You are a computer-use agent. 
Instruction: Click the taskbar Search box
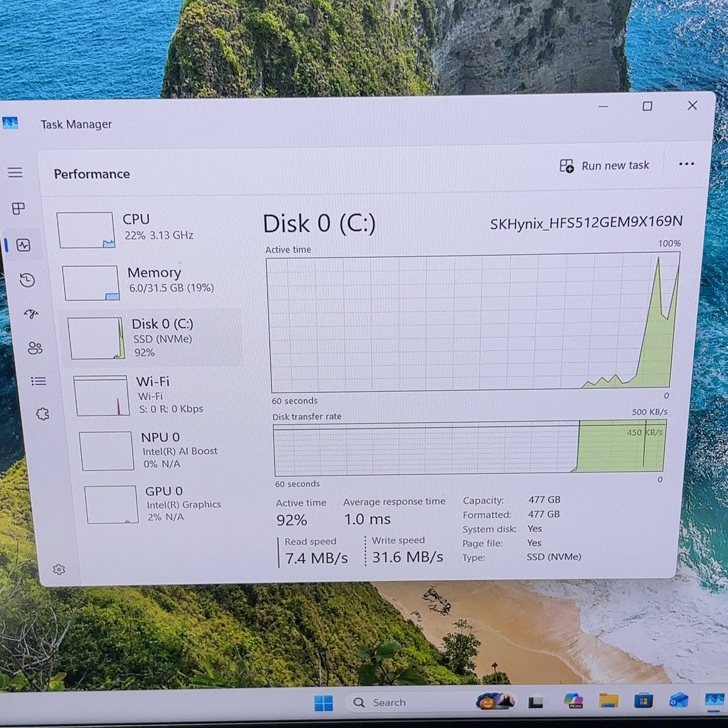click(432, 702)
